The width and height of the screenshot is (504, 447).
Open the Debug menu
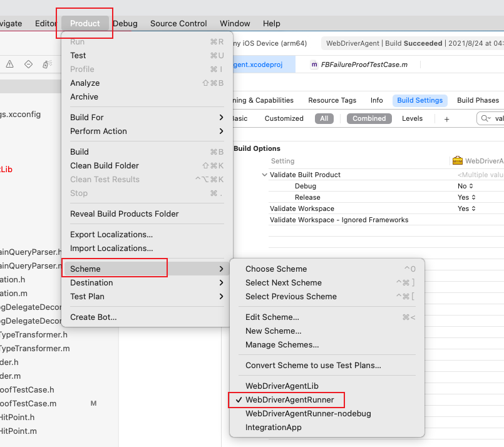click(x=125, y=23)
